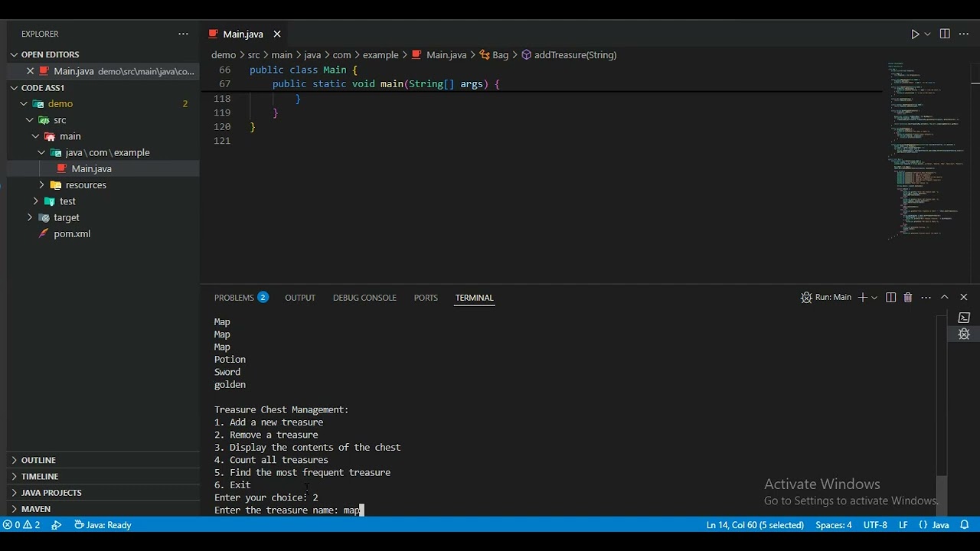
Task: Click the code minimap overview
Action: click(926, 149)
